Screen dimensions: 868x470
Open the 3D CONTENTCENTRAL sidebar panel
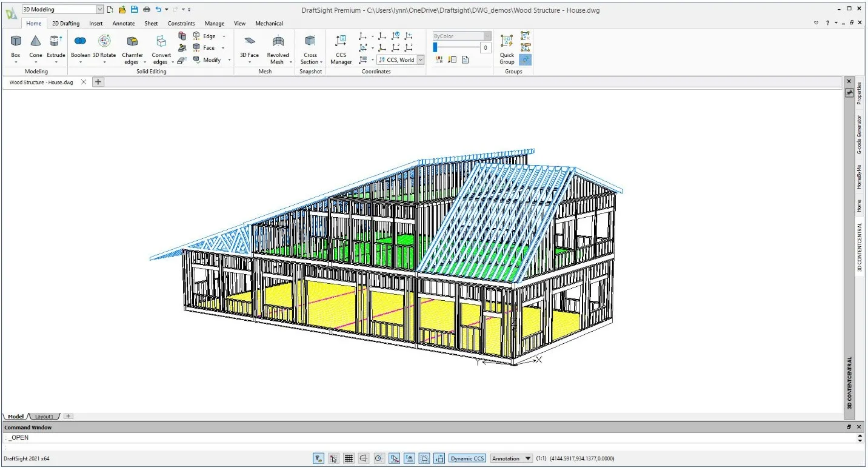pyautogui.click(x=859, y=243)
